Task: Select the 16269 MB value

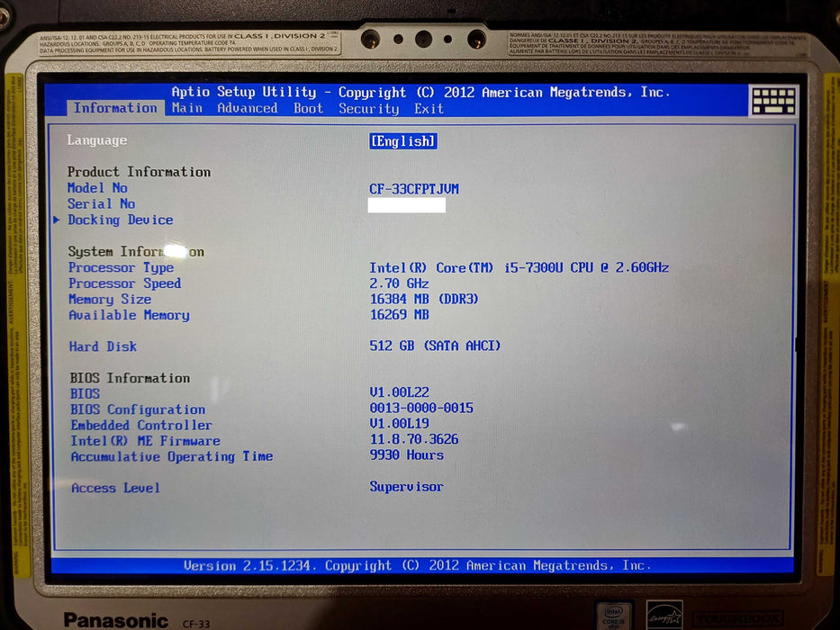Action: point(400,315)
